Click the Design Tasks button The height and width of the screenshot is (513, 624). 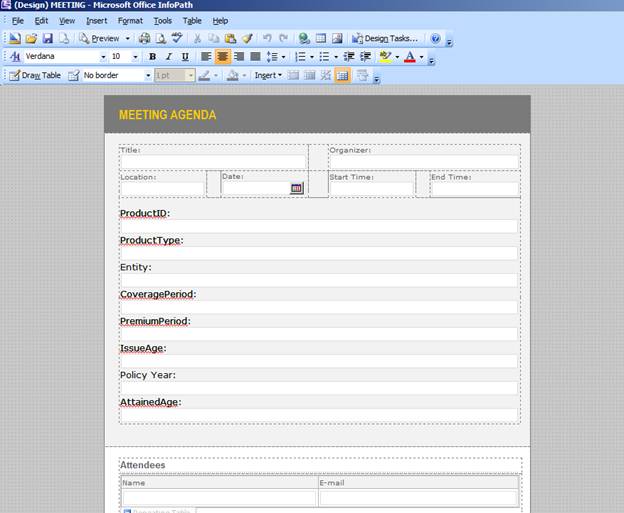(x=384, y=39)
